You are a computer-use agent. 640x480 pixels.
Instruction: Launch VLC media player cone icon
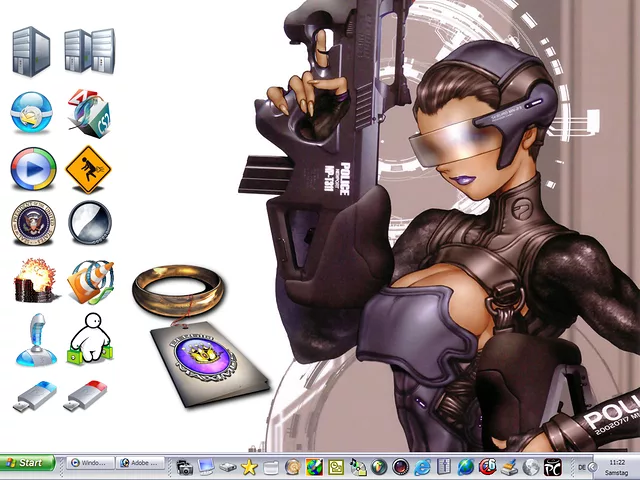[x=90, y=280]
